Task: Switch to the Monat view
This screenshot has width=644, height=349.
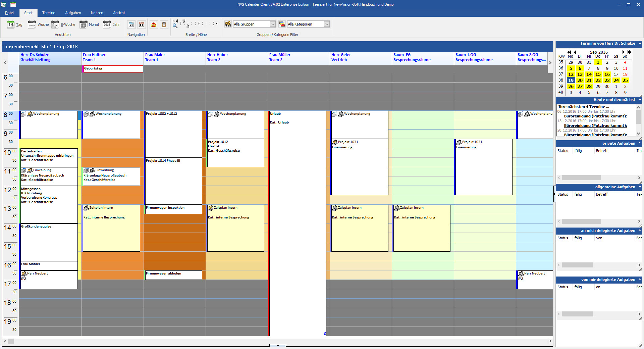Action: [x=89, y=24]
